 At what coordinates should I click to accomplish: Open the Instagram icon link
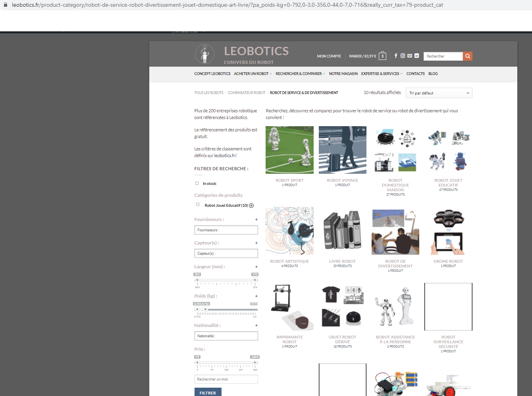[x=403, y=56]
